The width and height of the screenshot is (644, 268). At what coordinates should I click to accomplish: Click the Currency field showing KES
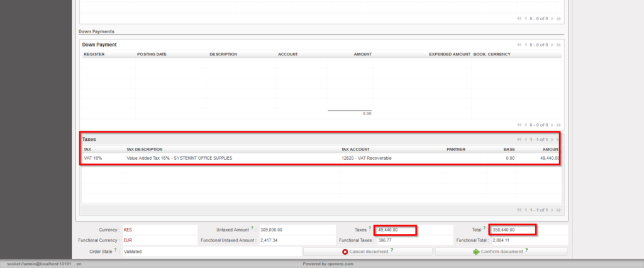point(157,230)
